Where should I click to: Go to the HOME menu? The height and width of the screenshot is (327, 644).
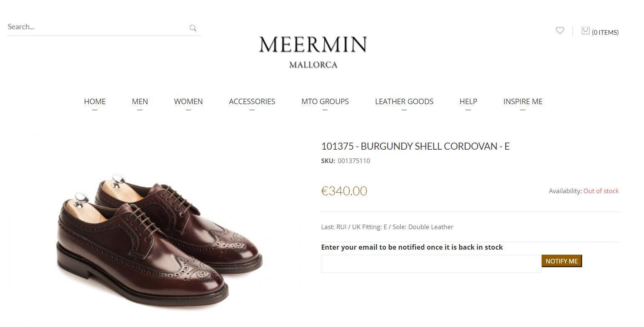[95, 102]
